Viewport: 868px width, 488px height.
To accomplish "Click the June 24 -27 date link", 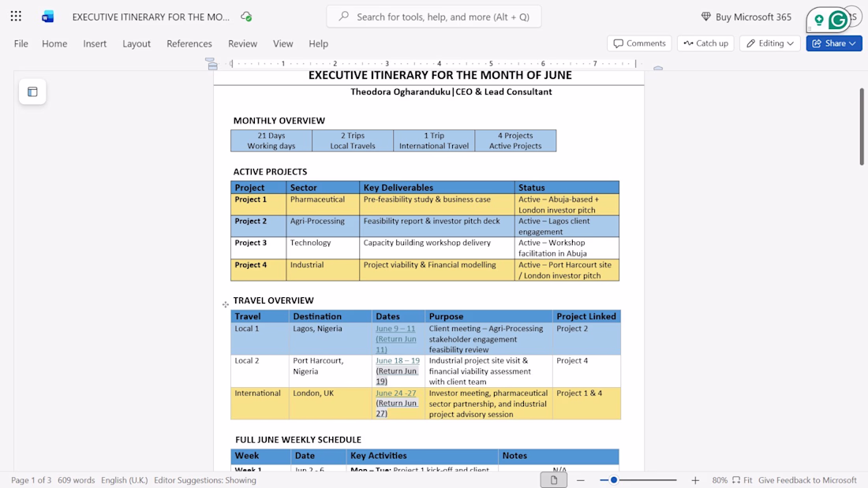I will coord(396,393).
